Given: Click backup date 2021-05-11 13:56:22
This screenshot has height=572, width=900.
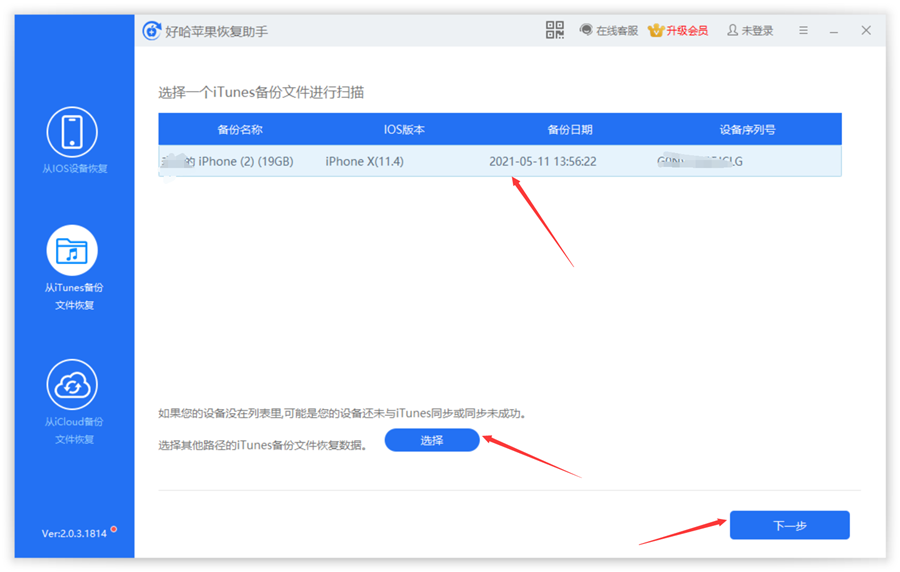Looking at the screenshot, I should [x=542, y=162].
